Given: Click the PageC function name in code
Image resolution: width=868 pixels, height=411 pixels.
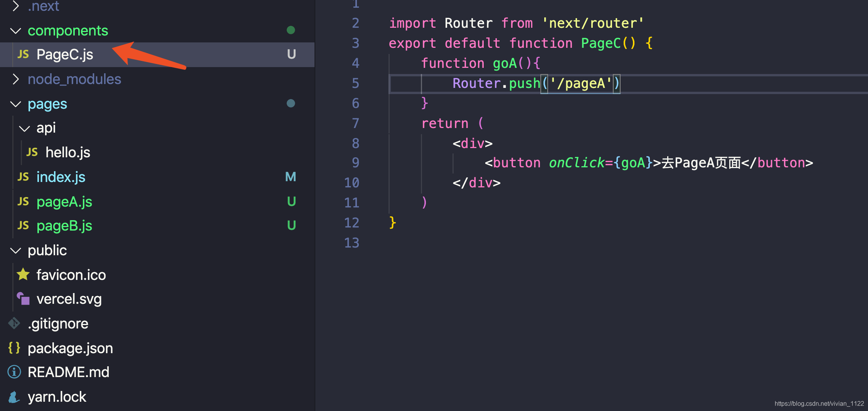Looking at the screenshot, I should coord(601,43).
